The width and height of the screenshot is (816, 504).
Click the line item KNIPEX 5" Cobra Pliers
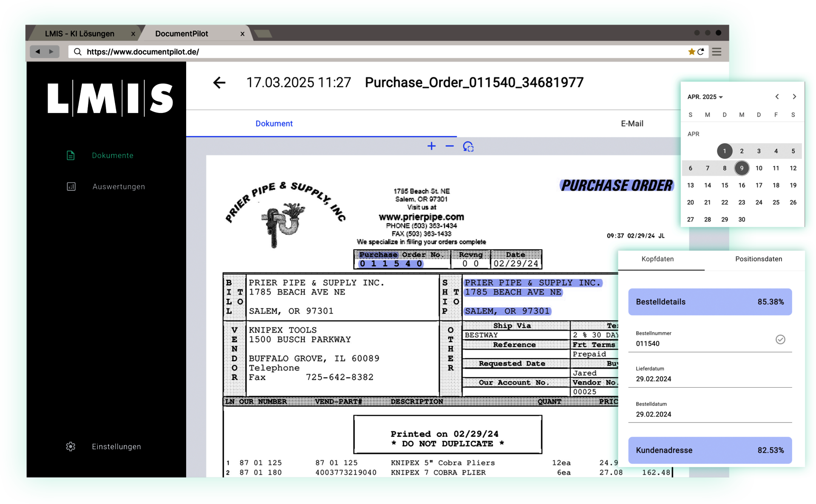(443, 463)
